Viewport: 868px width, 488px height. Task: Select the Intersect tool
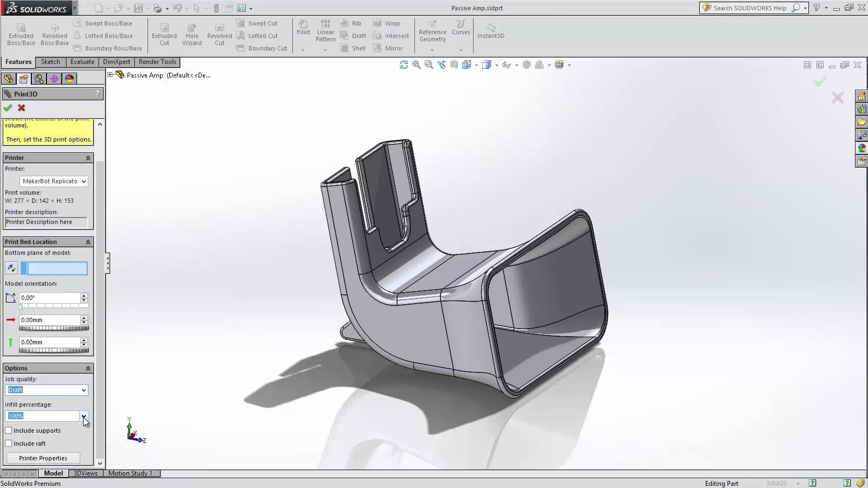click(x=391, y=36)
